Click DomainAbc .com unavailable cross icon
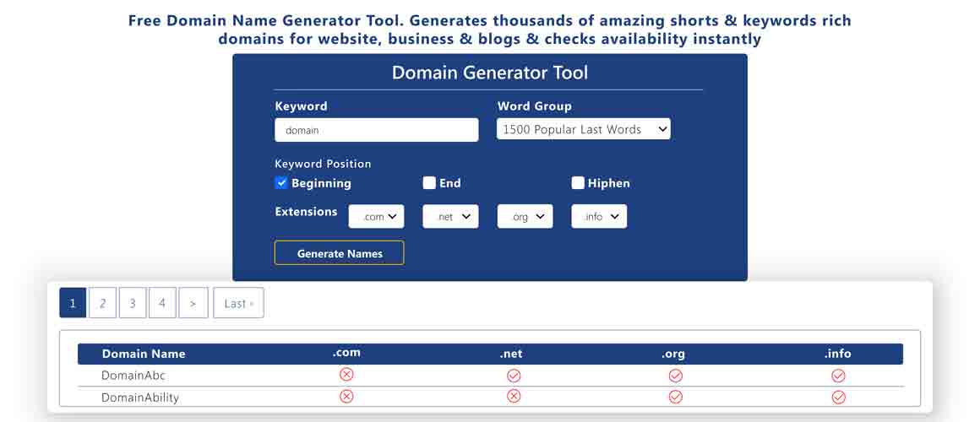980x422 pixels. click(346, 375)
